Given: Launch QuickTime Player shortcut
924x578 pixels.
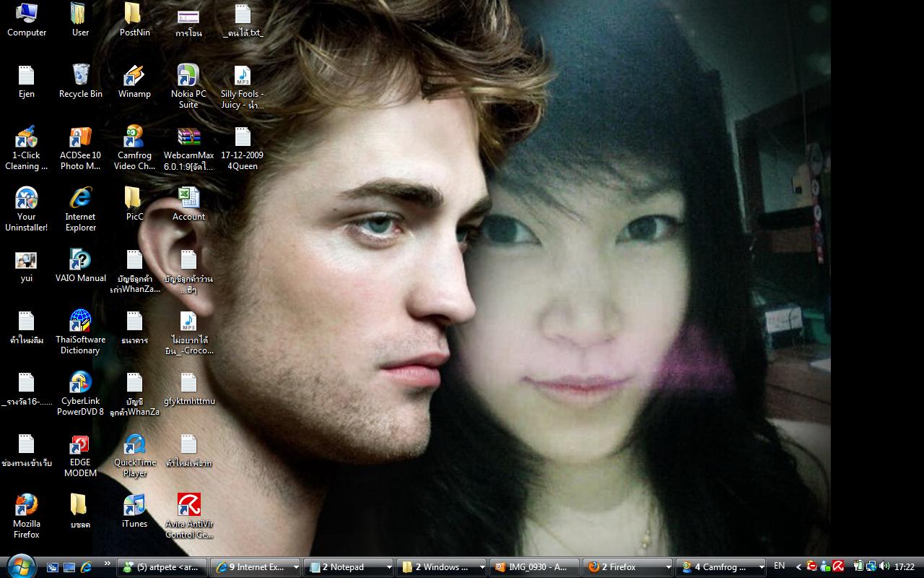Looking at the screenshot, I should [134, 444].
